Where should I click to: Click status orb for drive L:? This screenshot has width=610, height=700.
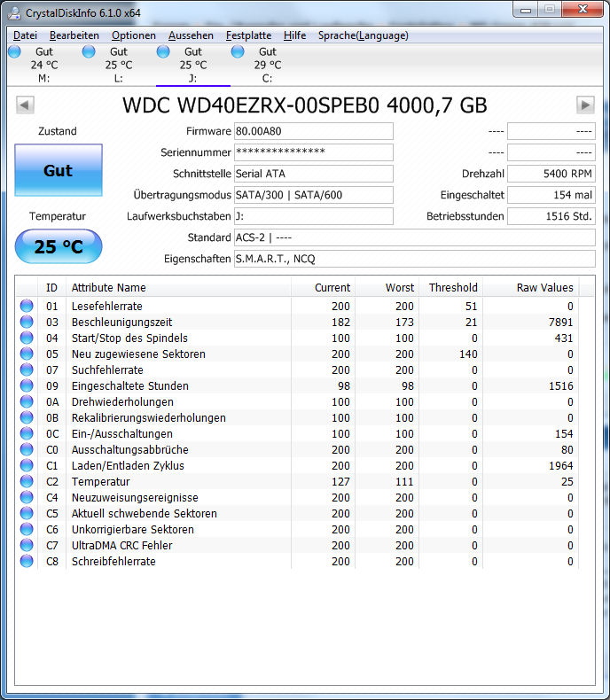[89, 51]
